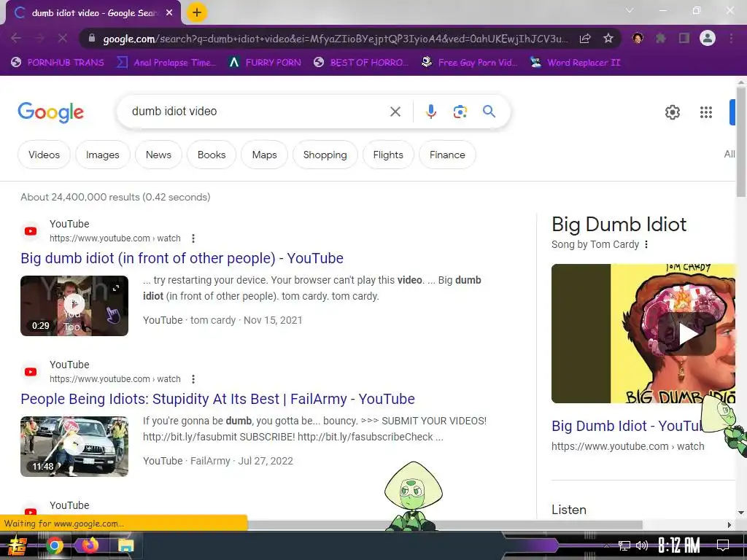The height and width of the screenshot is (560, 747).
Task: Open the Google apps grid
Action: pyautogui.click(x=706, y=112)
